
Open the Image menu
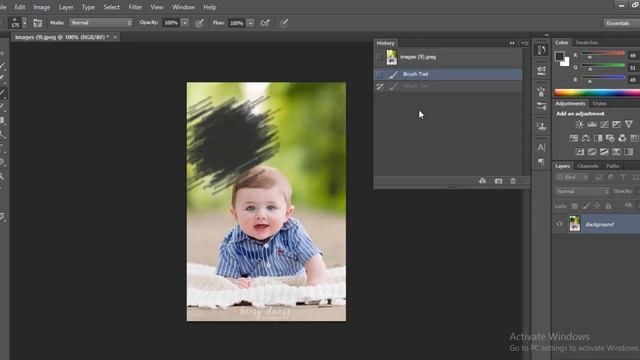[42, 7]
